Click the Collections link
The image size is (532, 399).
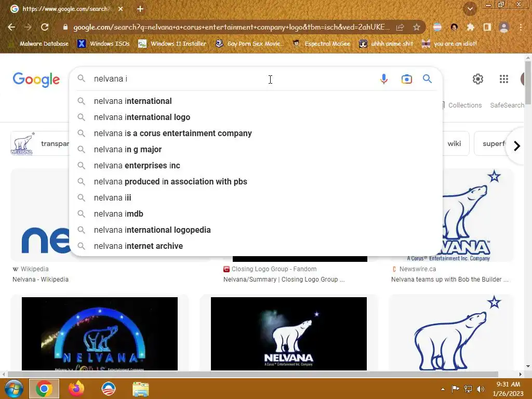pyautogui.click(x=464, y=105)
